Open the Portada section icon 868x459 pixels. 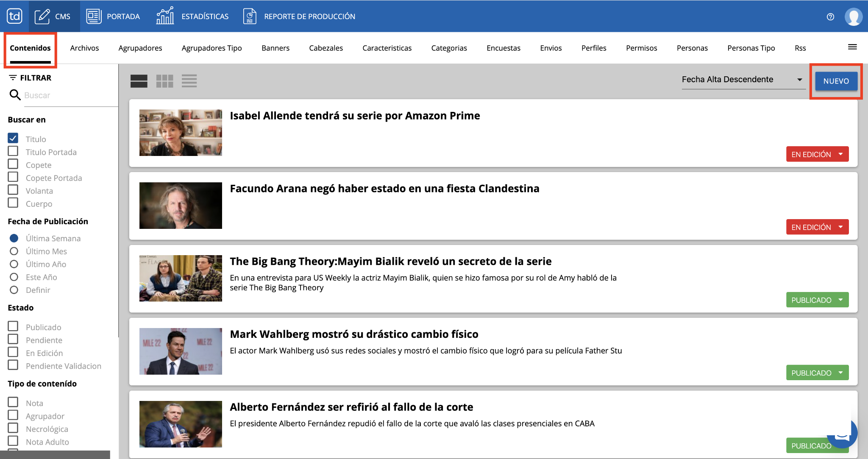point(94,16)
